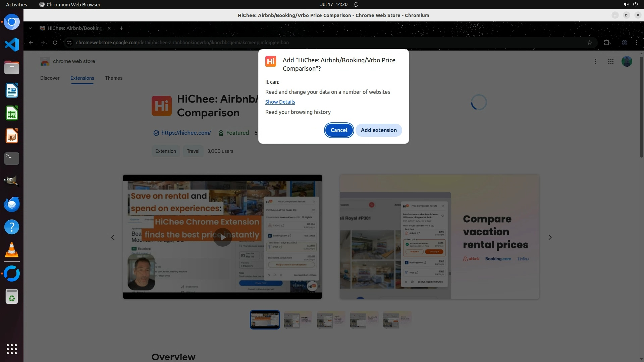Toggle system volume icon in top bar
Screen dimensions: 644x362
coord(626,4)
